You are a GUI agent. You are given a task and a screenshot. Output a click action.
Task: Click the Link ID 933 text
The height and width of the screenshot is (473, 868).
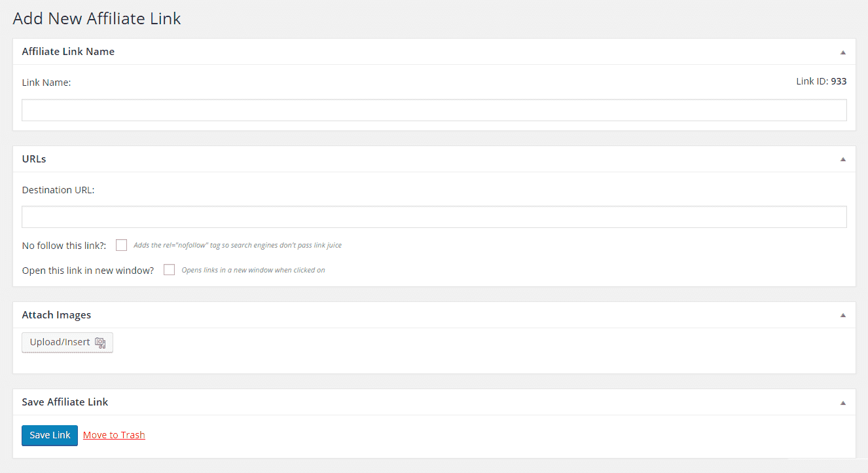click(821, 81)
